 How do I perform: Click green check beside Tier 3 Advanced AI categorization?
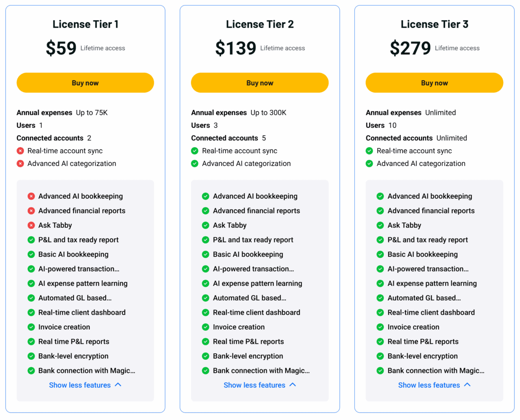369,164
